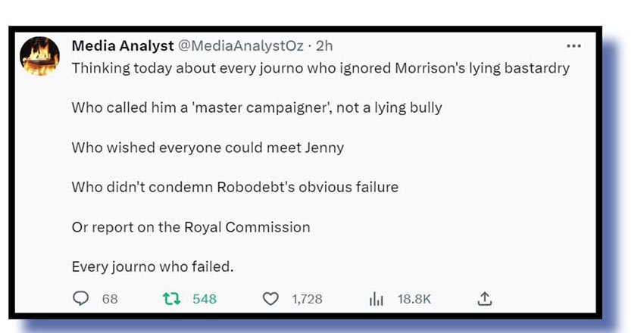
Task: Open the three-dot more options menu
Action: point(574,46)
